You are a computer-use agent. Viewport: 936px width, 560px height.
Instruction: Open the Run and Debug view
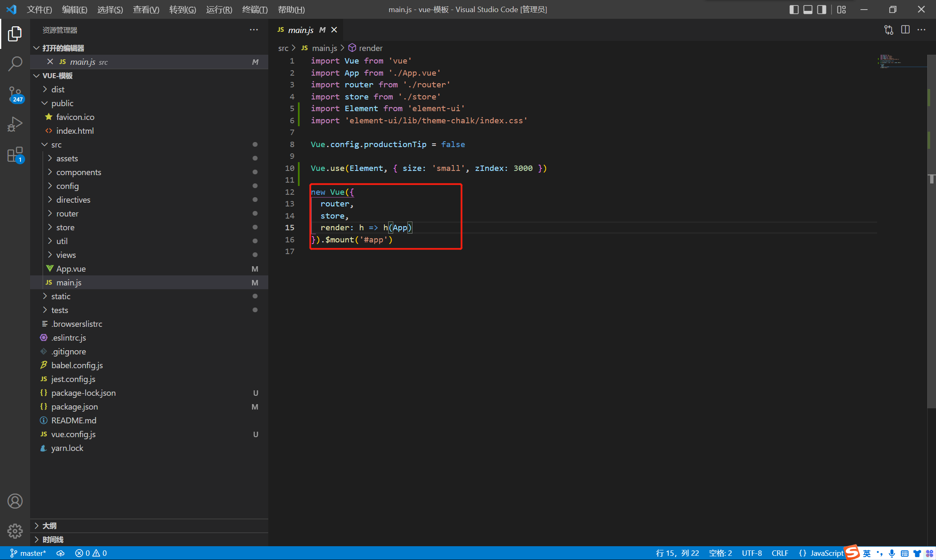[x=15, y=124]
